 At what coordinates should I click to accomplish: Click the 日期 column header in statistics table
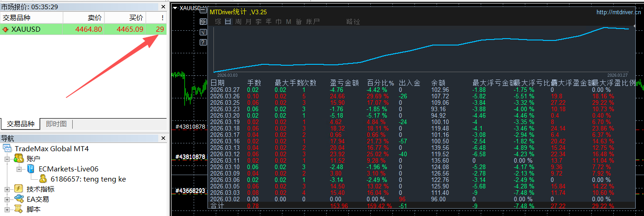coord(218,83)
